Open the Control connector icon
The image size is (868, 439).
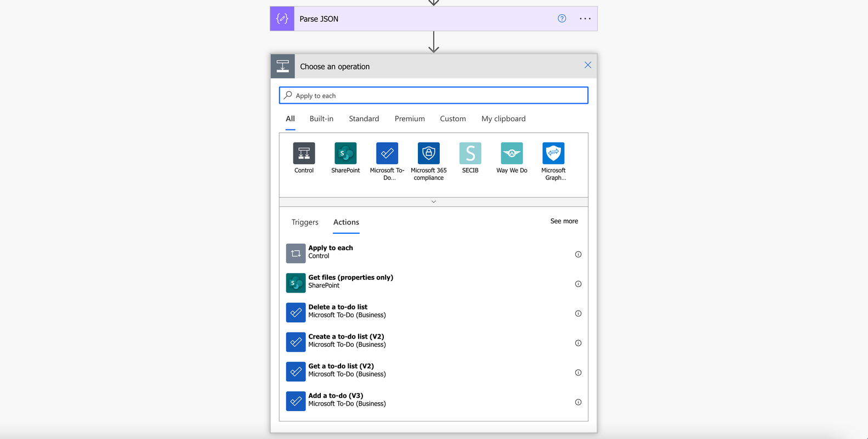[x=304, y=153]
